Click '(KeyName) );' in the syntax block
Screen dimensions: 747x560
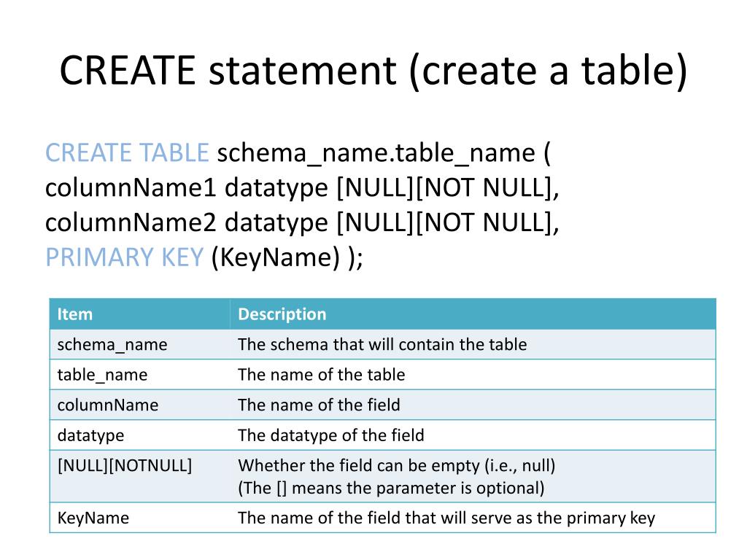(x=287, y=258)
